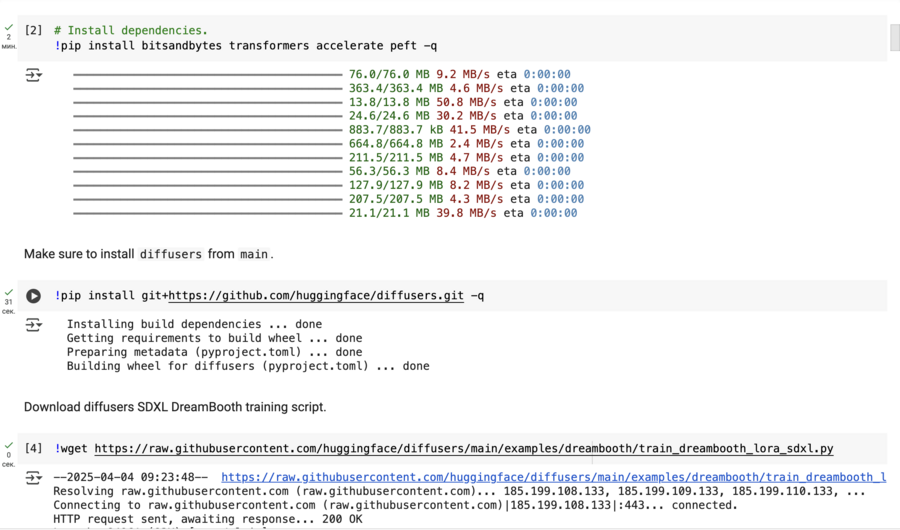Open the train_dreambooth_lora_sdxl.py URL in the wget command
The height and width of the screenshot is (530, 900).
click(464, 449)
